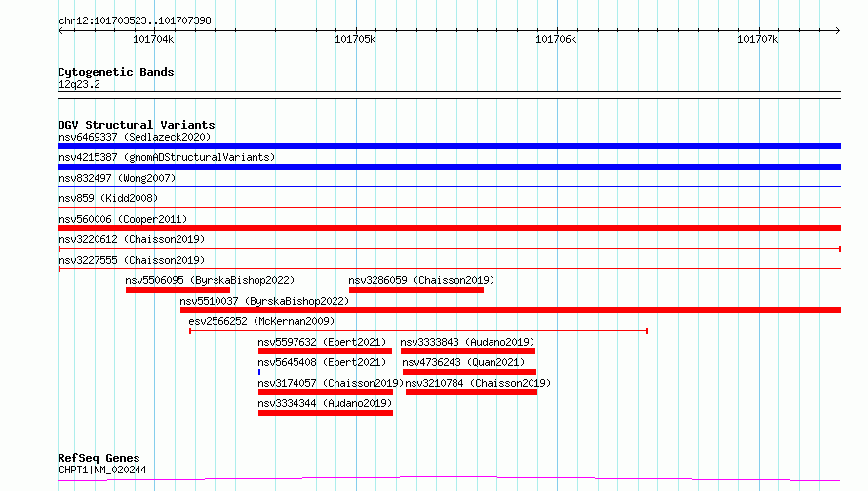Open variant nsv5645408 (Ebert2021) label
Screen dimensions: 868x491
322,362
